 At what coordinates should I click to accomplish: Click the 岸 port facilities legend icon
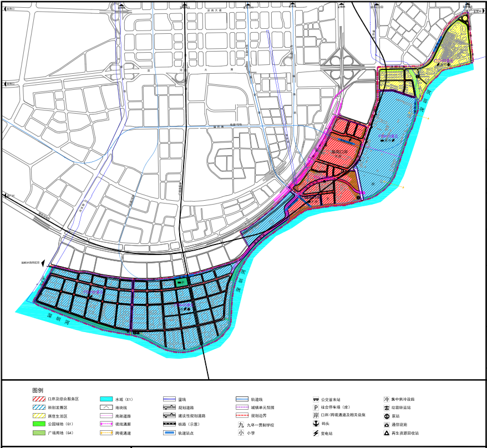[316, 415]
